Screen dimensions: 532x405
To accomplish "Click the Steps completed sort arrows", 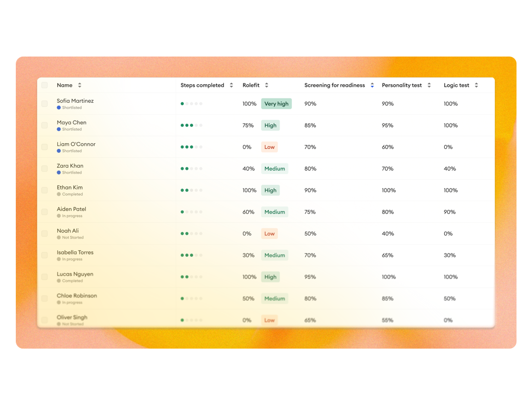I will 231,85.
